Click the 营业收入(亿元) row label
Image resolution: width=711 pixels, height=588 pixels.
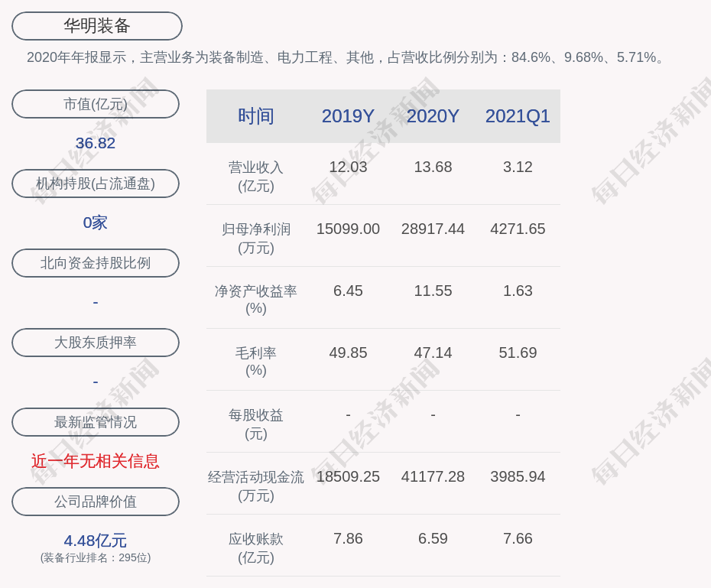(x=256, y=176)
